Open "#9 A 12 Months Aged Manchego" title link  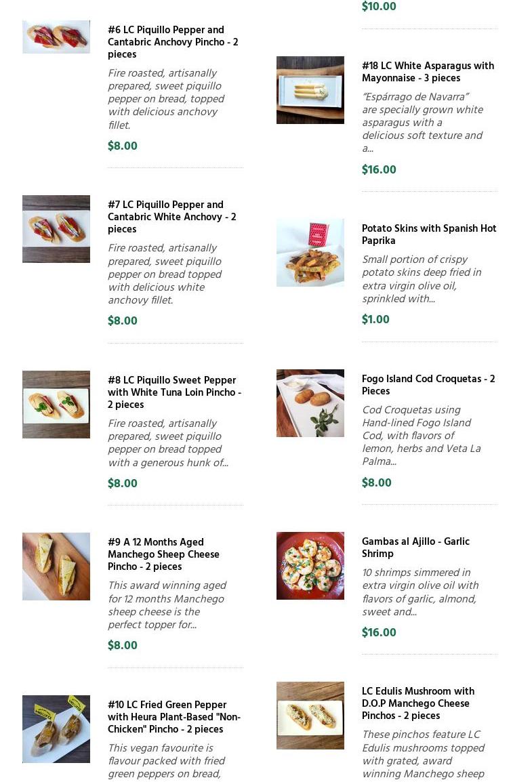pyautogui.click(x=163, y=554)
